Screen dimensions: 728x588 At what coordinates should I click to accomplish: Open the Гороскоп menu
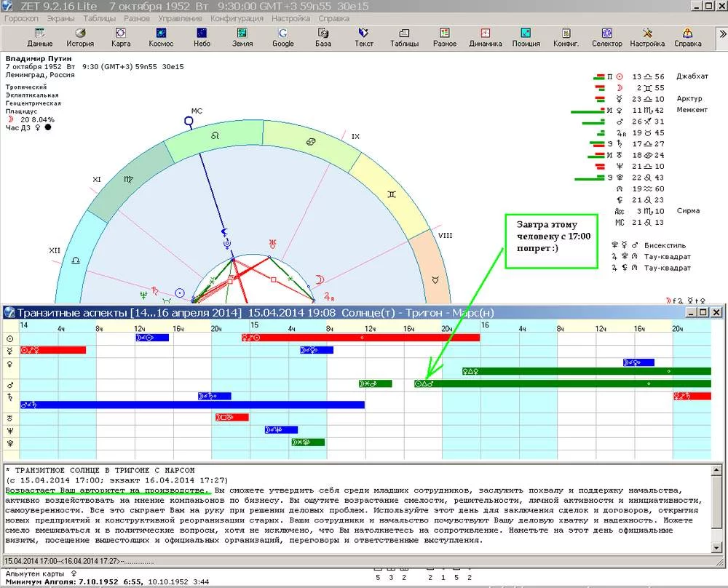21,18
